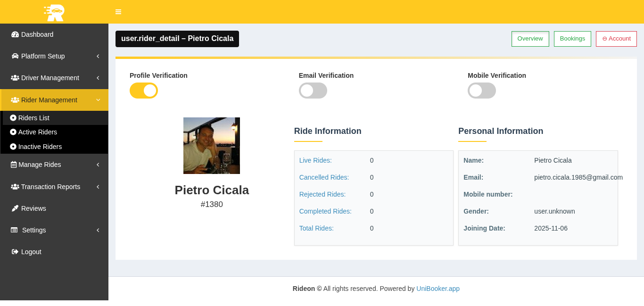
Task: Click the Driver Management users icon
Action: (15, 78)
